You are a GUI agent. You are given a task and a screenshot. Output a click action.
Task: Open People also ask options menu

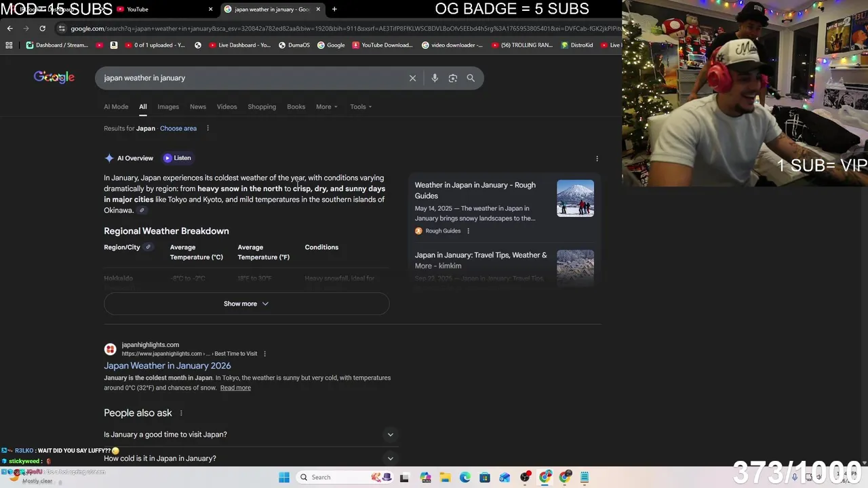click(181, 413)
